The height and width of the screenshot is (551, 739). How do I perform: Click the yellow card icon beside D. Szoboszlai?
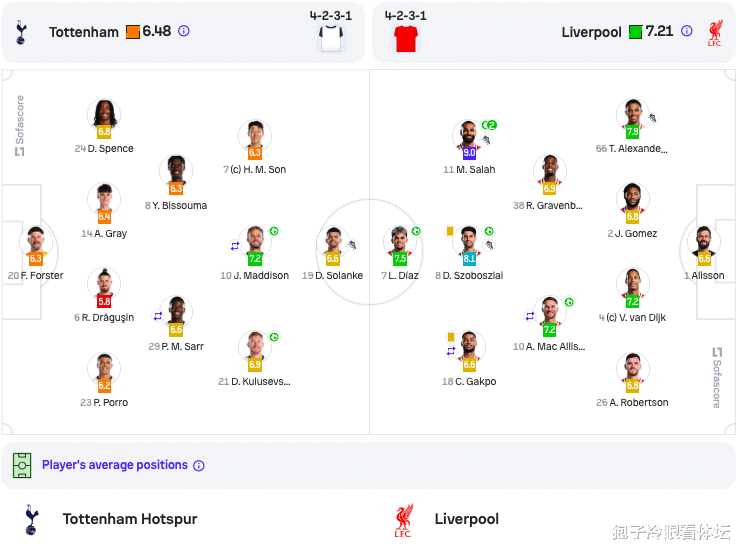click(450, 231)
